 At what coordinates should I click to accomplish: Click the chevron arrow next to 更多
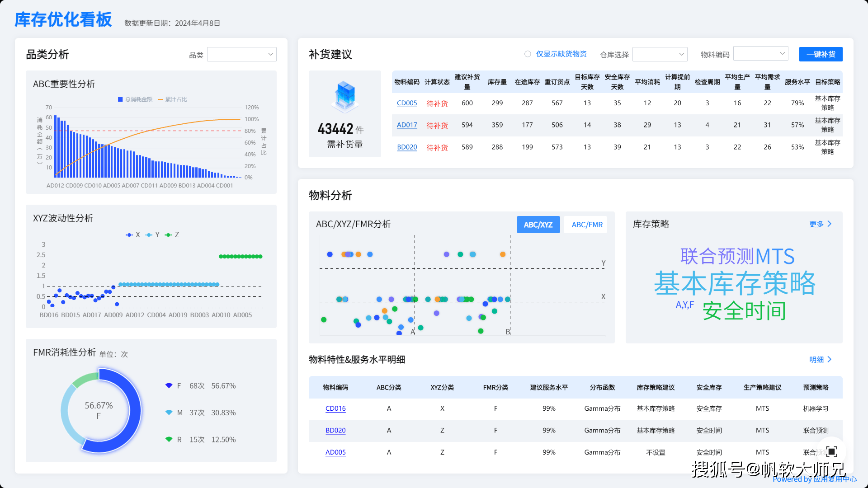coord(830,224)
